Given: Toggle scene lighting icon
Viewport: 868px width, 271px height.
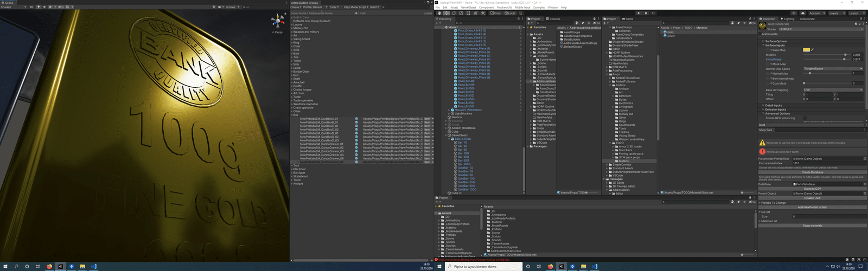Looking at the screenshot, I should [x=39, y=7].
